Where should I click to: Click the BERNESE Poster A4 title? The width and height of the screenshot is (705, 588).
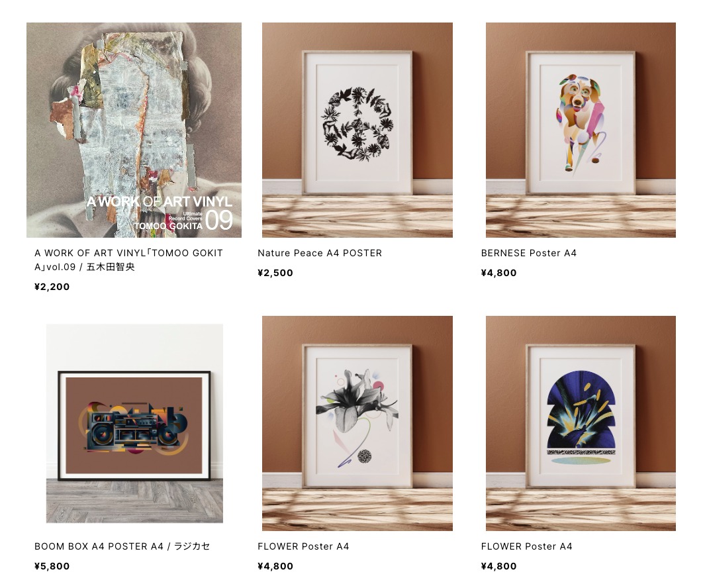coord(529,253)
